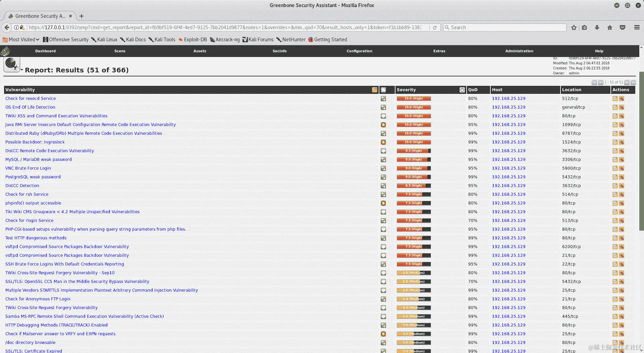The width and height of the screenshot is (644, 353).
Task: Add an override for DistCC Detection result
Action: click(622, 186)
